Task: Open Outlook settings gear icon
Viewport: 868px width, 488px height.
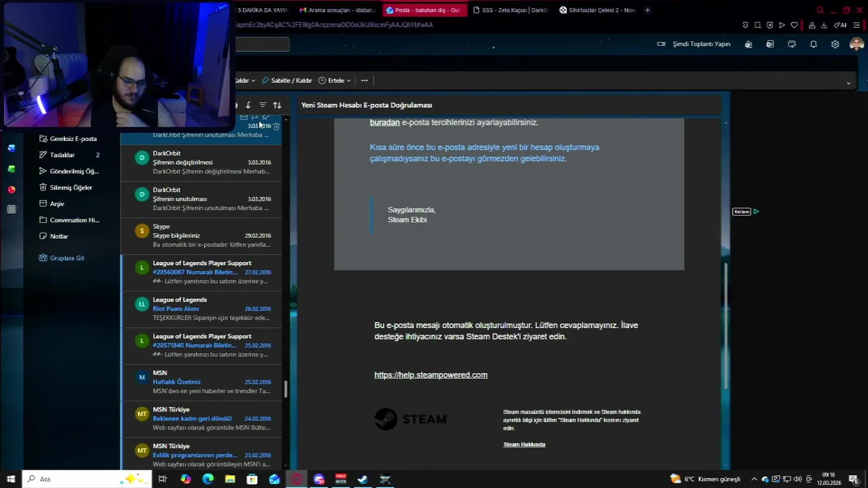Action: tap(835, 44)
